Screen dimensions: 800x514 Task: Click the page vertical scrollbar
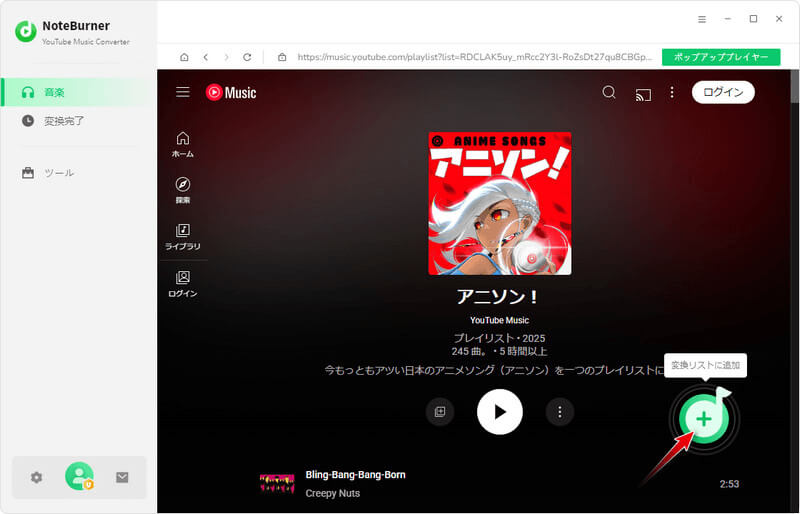[x=794, y=87]
